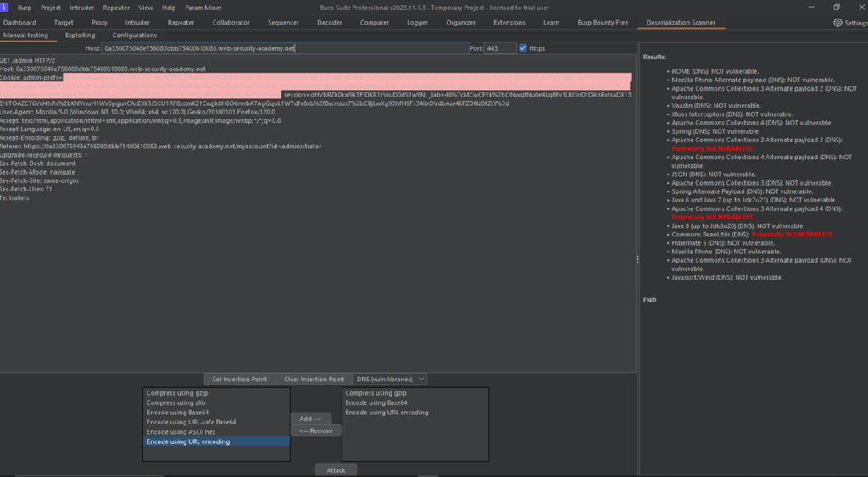
Task: Open the Burp menu
Action: point(25,8)
